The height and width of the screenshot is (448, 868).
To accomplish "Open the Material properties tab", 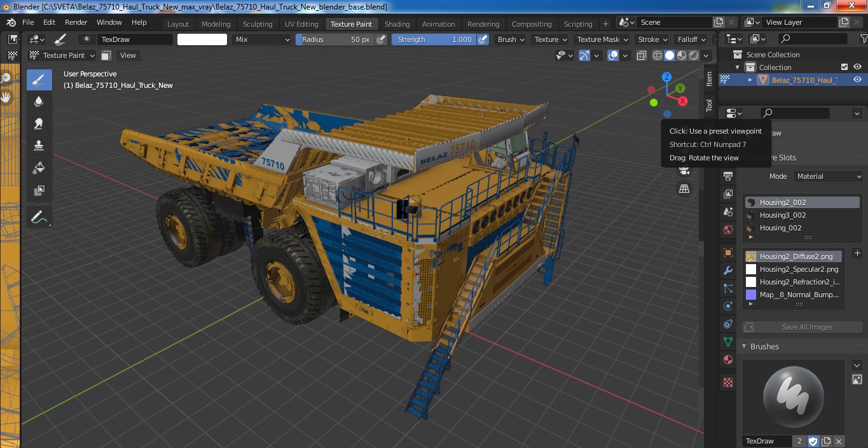I will point(728,360).
